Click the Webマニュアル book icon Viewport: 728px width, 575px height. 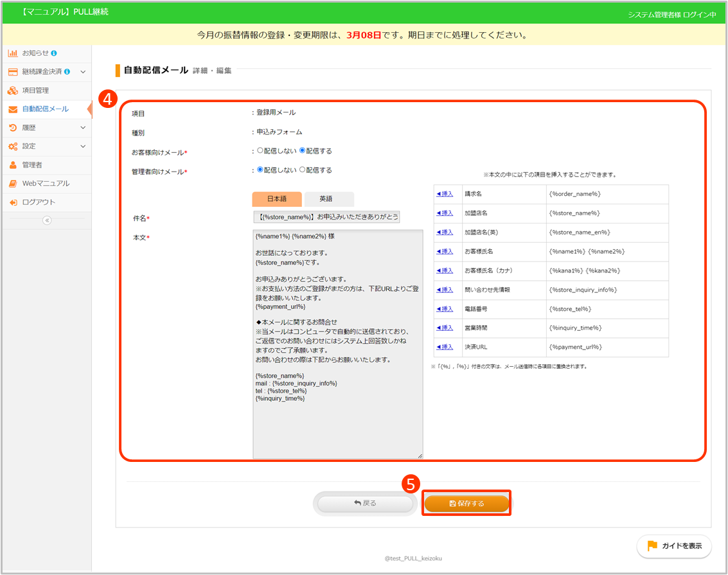[x=13, y=184]
